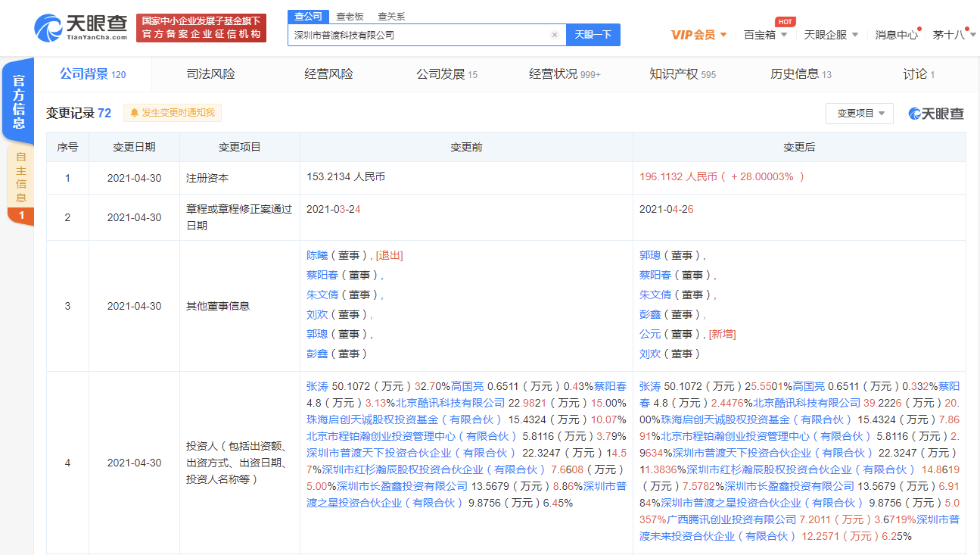
Task: Open the 经营风险 tab
Action: (329, 74)
